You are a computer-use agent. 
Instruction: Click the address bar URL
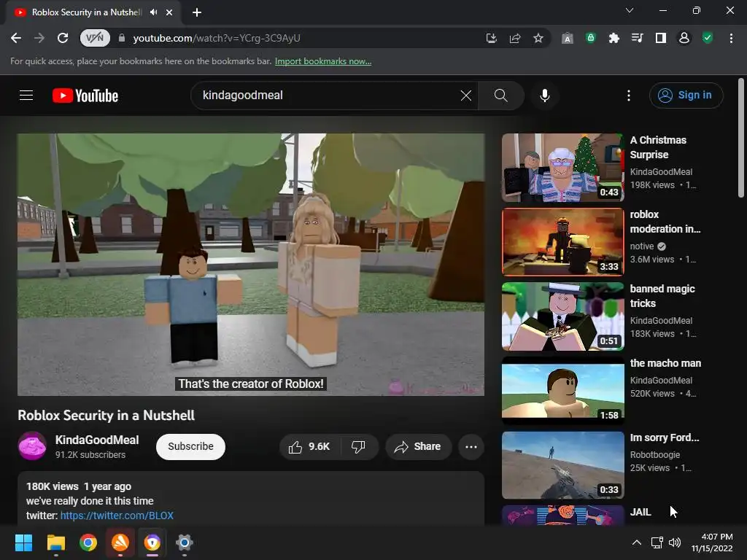click(x=217, y=38)
